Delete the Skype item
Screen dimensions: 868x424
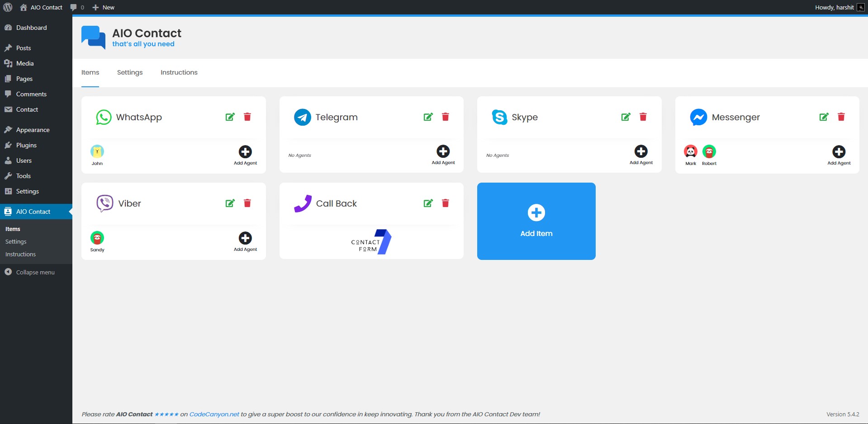point(643,117)
